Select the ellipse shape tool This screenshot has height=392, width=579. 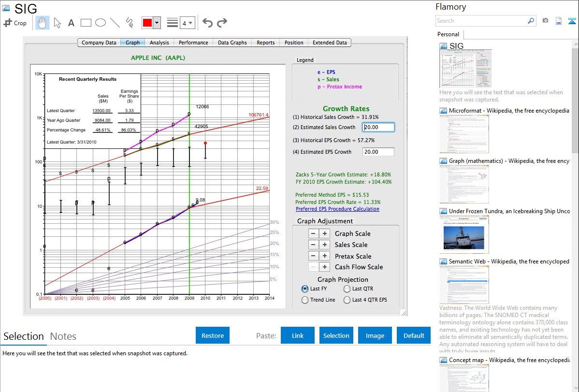point(101,23)
